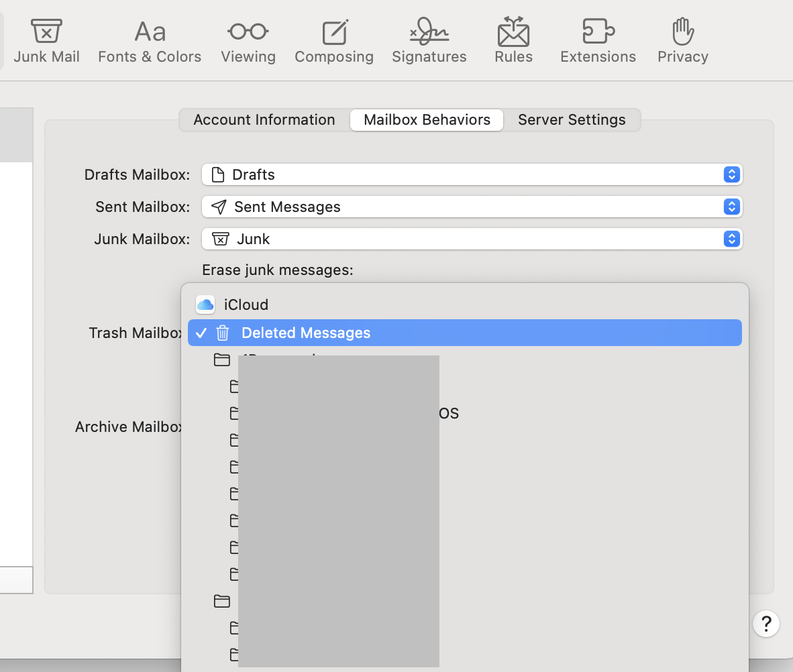The image size is (793, 672).
Task: Select the Mailbox Behaviors tab
Action: click(x=427, y=120)
